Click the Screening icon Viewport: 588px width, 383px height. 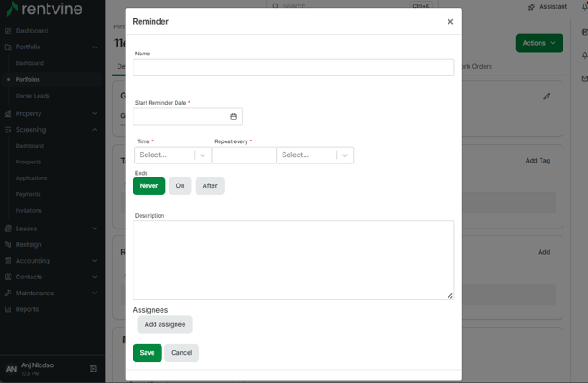point(8,130)
